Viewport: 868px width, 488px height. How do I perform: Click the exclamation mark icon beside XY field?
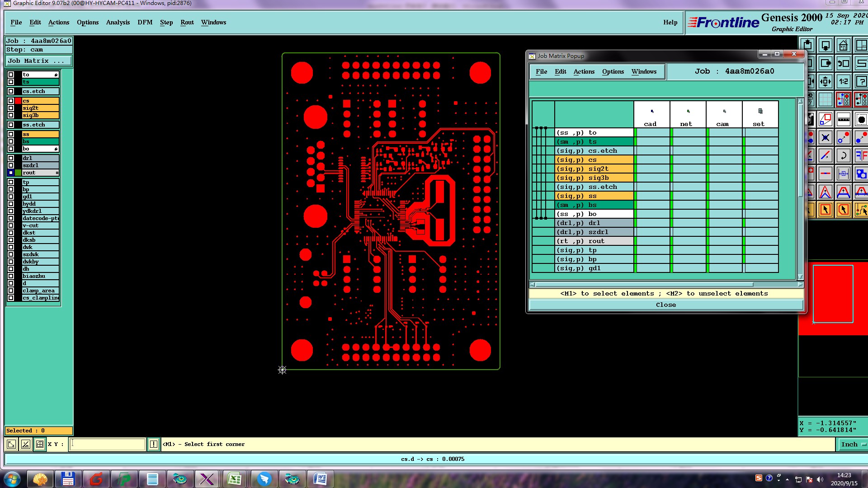(x=154, y=444)
